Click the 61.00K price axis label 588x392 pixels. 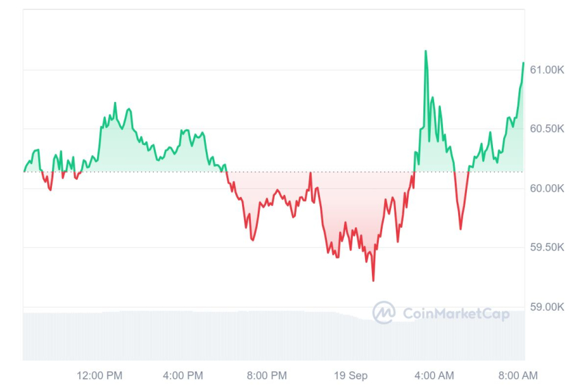[546, 70]
